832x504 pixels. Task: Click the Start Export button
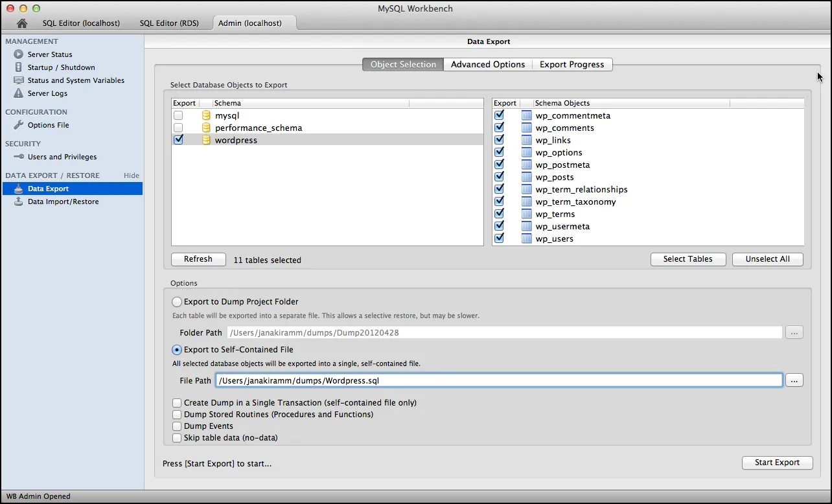tap(778, 463)
